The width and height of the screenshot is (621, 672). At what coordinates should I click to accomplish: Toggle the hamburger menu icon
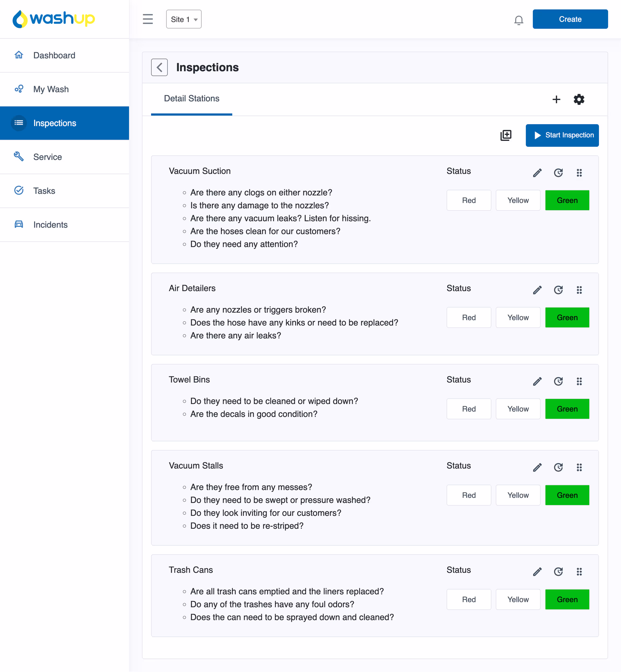[148, 19]
